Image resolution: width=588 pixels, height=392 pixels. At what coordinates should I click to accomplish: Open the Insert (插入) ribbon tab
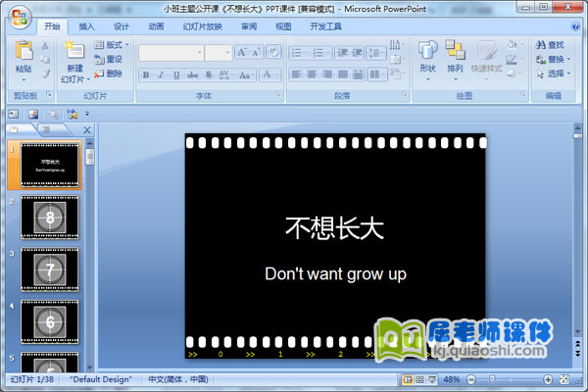pos(86,26)
